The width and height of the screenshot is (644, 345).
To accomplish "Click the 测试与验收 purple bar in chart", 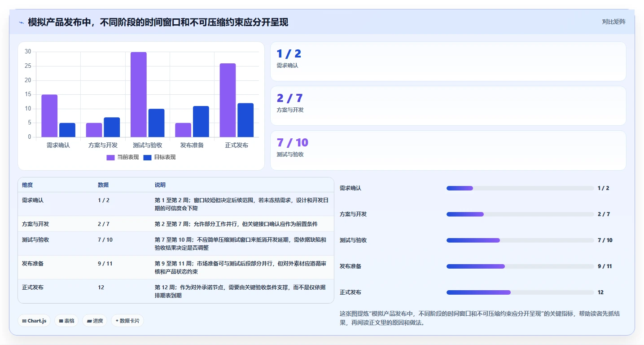I will tap(139, 95).
